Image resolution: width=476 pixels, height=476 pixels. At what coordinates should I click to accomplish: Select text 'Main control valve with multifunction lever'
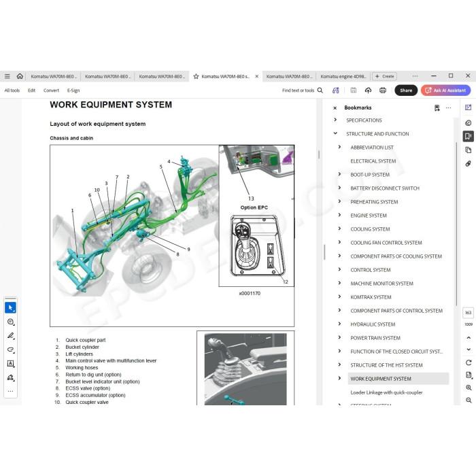(111, 360)
